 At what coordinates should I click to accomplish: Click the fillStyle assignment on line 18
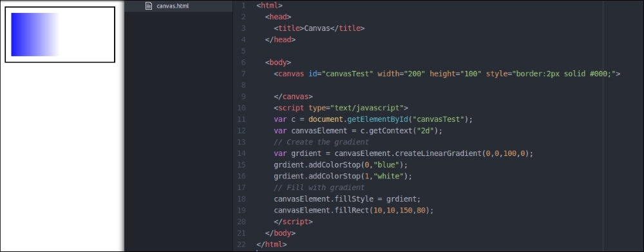point(347,199)
